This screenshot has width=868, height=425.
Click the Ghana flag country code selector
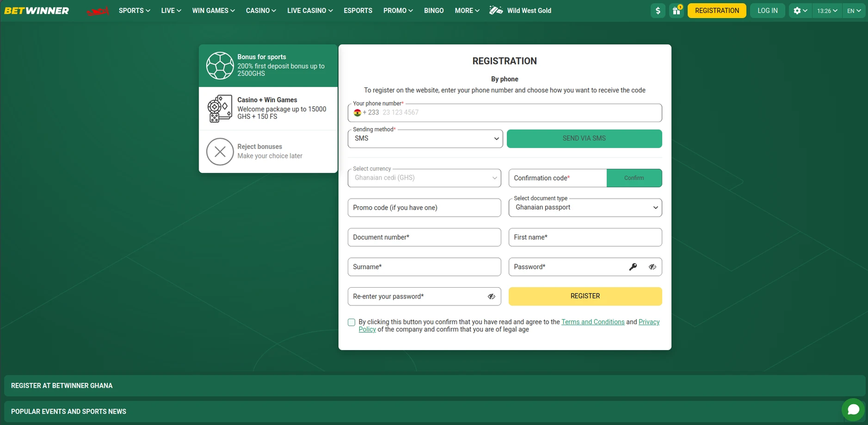pos(366,113)
